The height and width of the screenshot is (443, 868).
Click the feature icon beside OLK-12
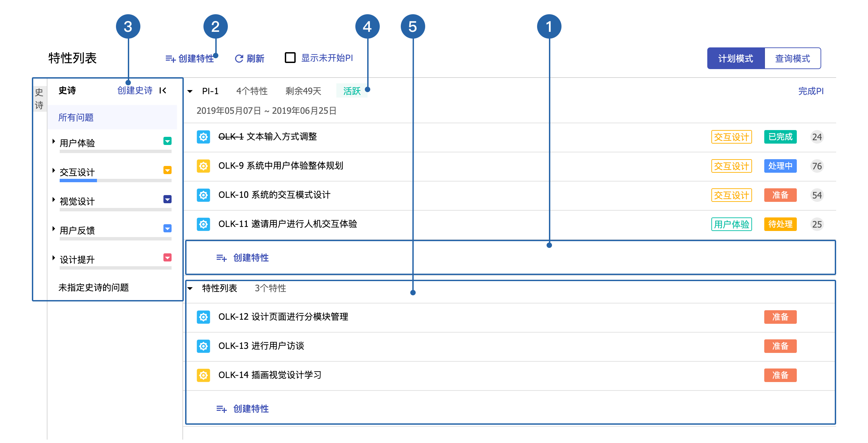203,317
